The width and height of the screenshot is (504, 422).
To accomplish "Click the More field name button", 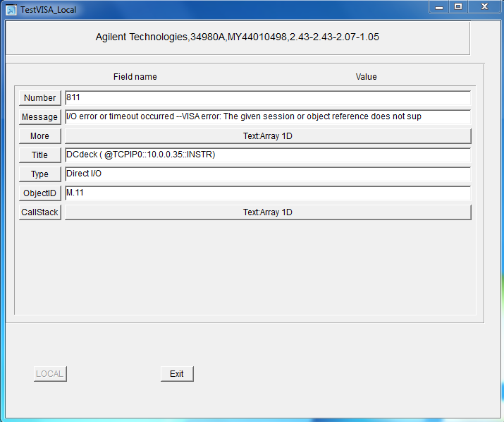I will (39, 136).
